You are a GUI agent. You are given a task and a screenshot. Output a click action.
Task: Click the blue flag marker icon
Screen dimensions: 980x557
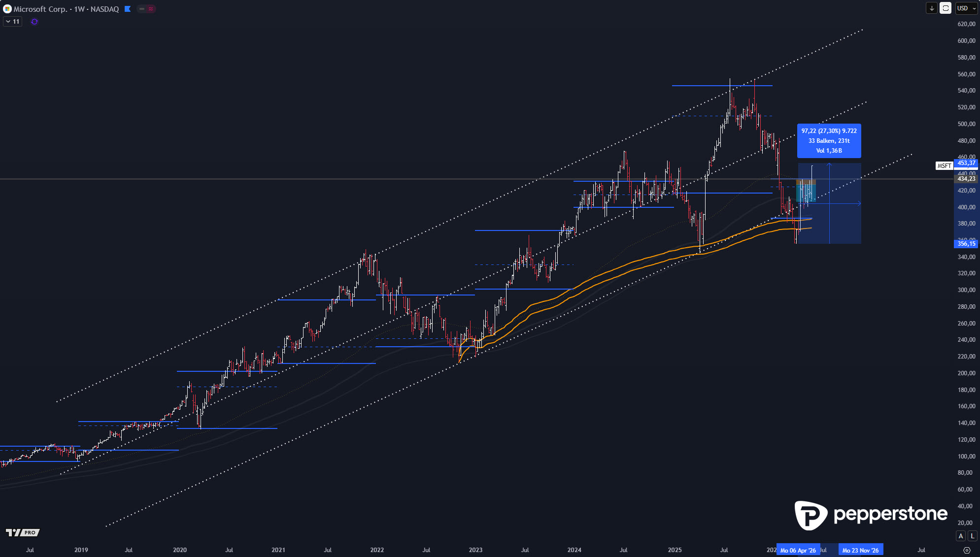pyautogui.click(x=128, y=9)
